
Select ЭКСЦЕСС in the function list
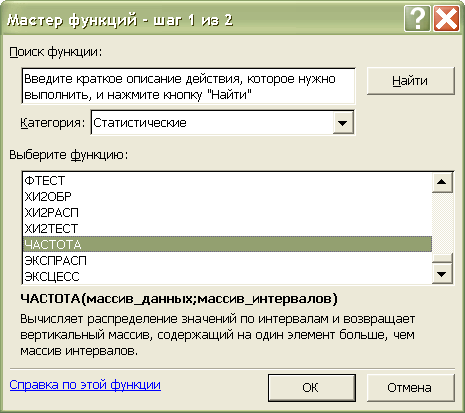[227, 276]
